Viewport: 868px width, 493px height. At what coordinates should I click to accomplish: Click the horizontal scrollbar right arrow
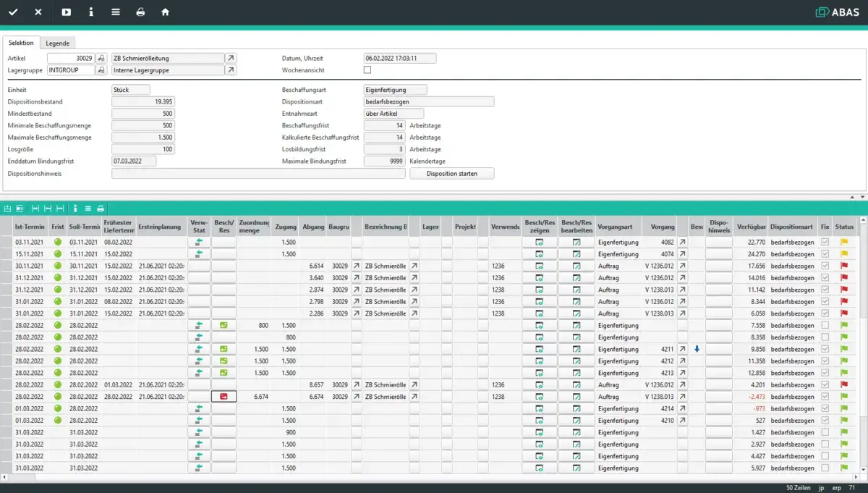pyautogui.click(x=856, y=477)
